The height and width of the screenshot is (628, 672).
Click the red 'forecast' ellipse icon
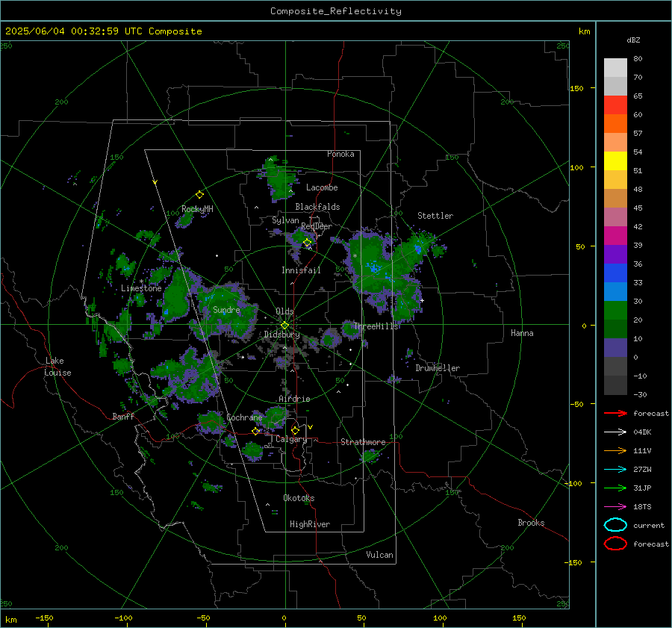[x=615, y=544]
